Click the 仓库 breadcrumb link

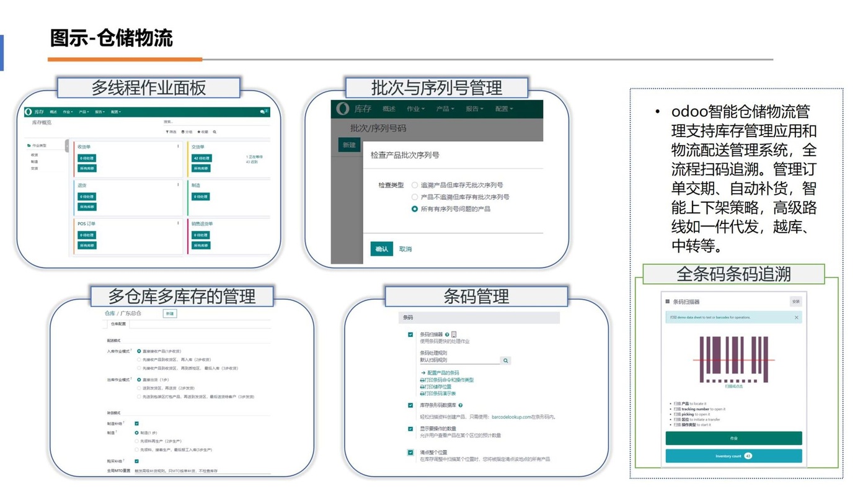tap(110, 313)
